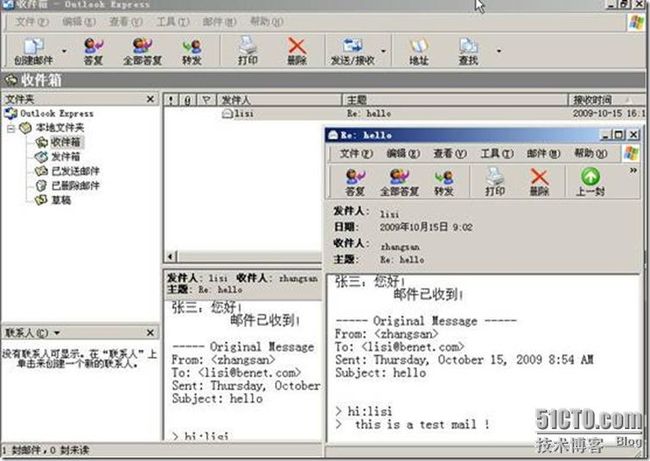Open View (查看) menu in main window

pos(126,22)
